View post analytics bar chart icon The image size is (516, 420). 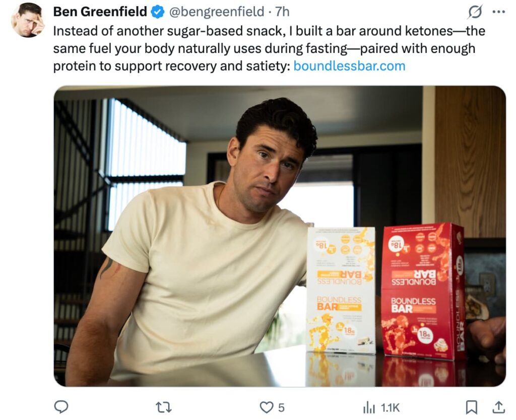click(369, 408)
